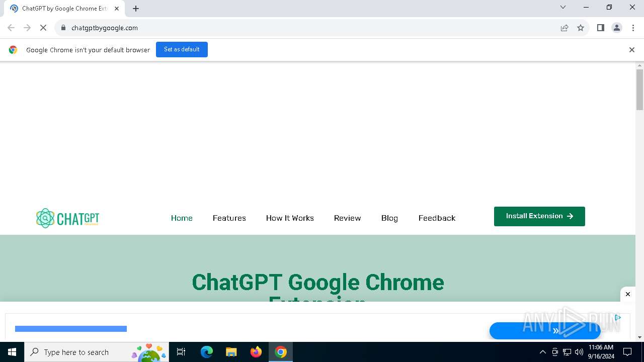Image resolution: width=644 pixels, height=362 pixels.
Task: Click the browser back arrow
Action: click(x=11, y=28)
